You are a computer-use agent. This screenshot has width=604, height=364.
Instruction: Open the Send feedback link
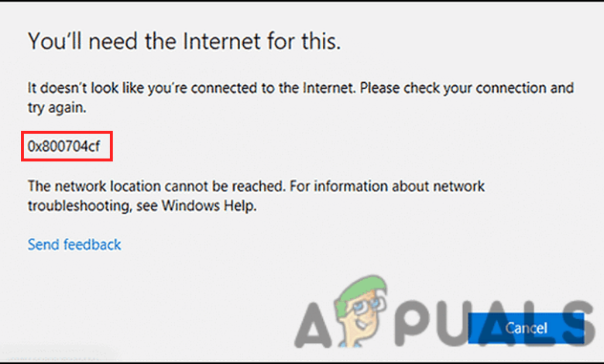[74, 245]
